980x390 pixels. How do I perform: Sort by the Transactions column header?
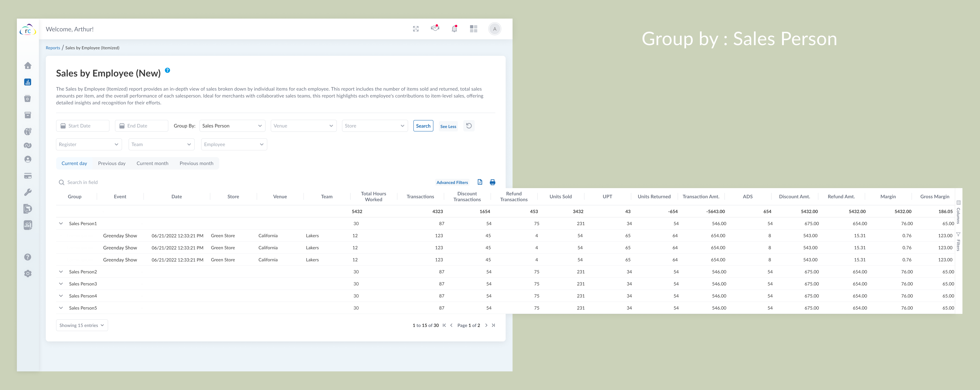click(x=420, y=197)
